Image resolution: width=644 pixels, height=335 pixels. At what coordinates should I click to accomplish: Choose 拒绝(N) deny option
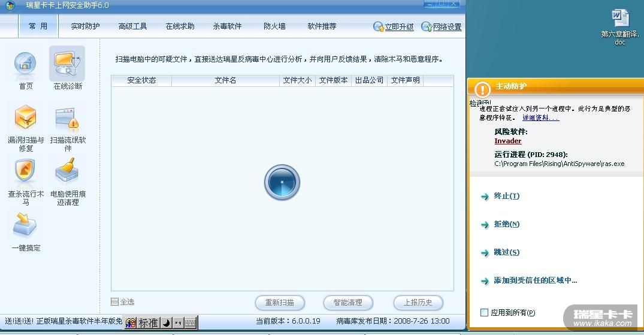point(506,224)
